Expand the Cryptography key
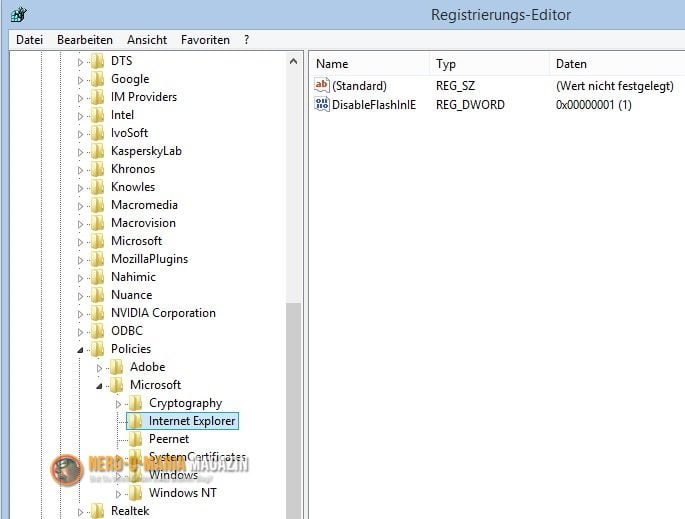 tap(118, 404)
